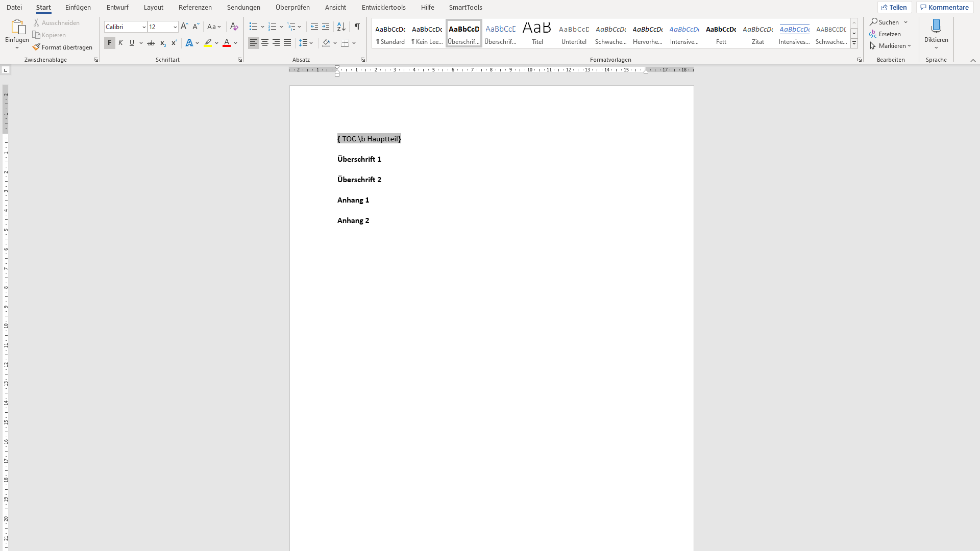Increase font size with A-up icon
Viewport: 980px width, 551px height.
(184, 27)
